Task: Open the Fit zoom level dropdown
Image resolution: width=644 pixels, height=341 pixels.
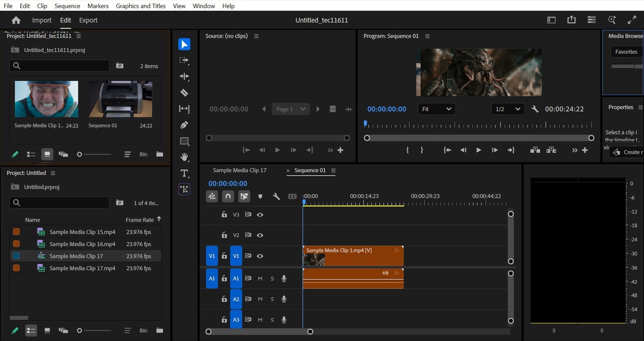Action: pos(437,109)
